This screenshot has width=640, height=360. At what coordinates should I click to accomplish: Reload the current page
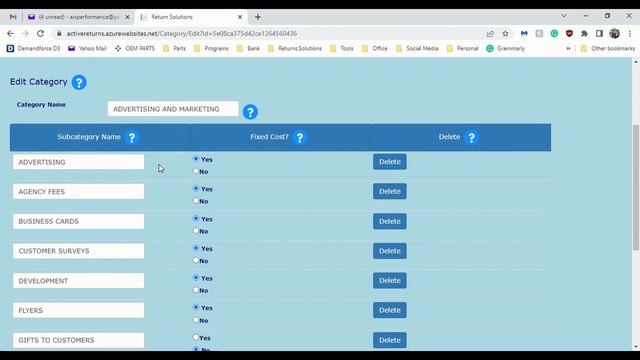coord(40,33)
